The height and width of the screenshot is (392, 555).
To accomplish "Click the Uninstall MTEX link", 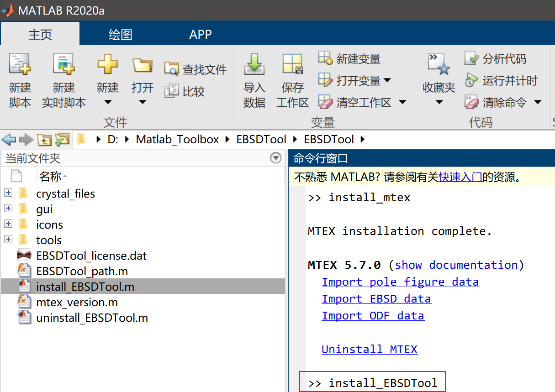I will (370, 350).
